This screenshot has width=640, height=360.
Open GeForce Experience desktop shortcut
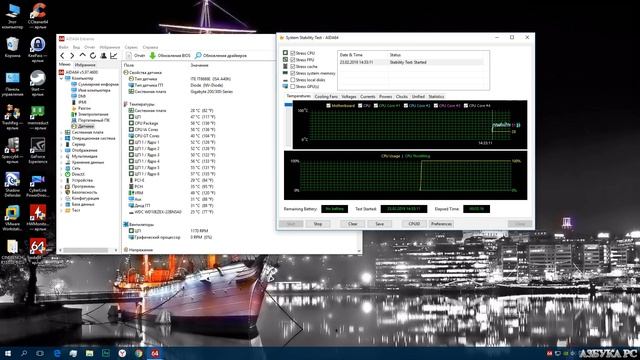point(38,151)
